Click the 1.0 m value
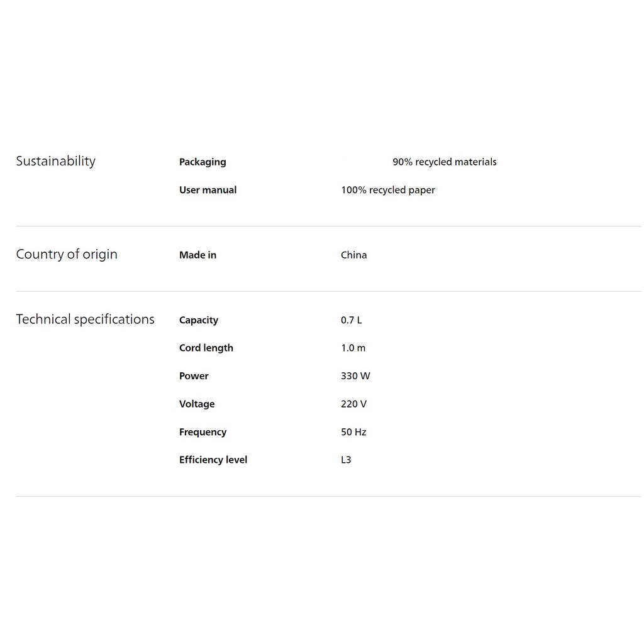 [353, 348]
